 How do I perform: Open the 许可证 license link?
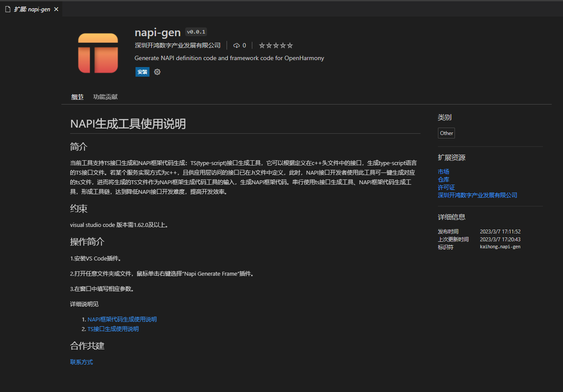pyautogui.click(x=446, y=187)
